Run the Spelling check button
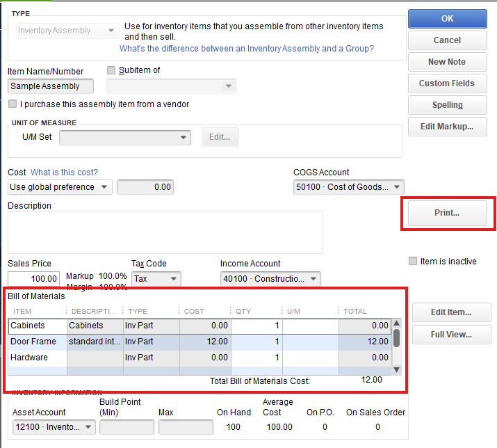 pos(447,105)
